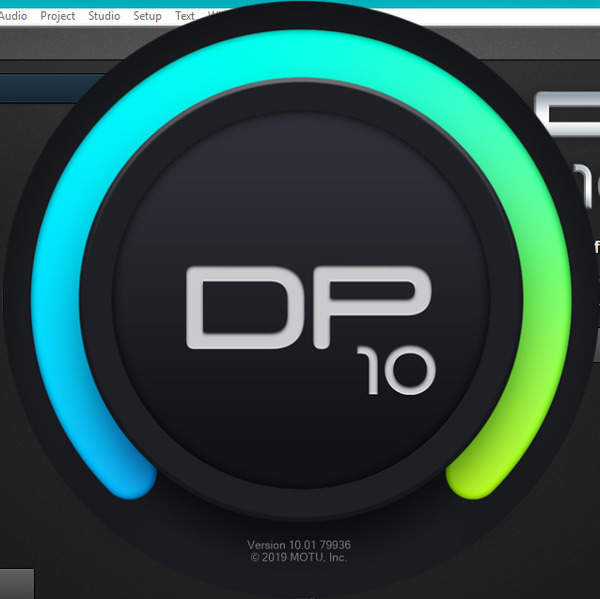Click the gray button in the bottom-left corner
This screenshot has height=599, width=600.
[16, 583]
